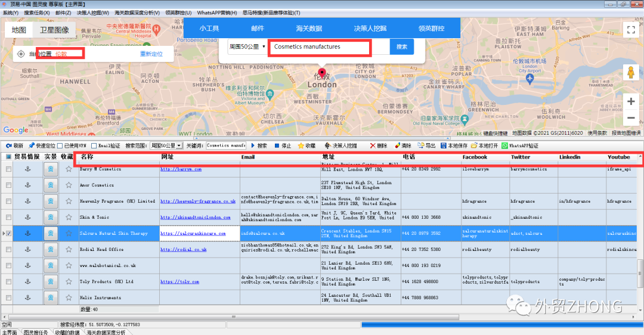Click the 收藏 star toolbar button
The image size is (644, 335).
click(307, 145)
